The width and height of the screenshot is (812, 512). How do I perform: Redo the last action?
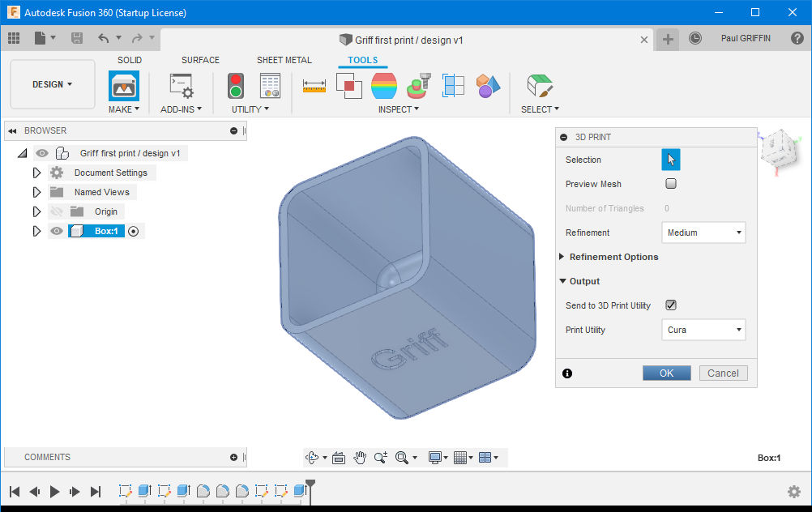(x=137, y=38)
